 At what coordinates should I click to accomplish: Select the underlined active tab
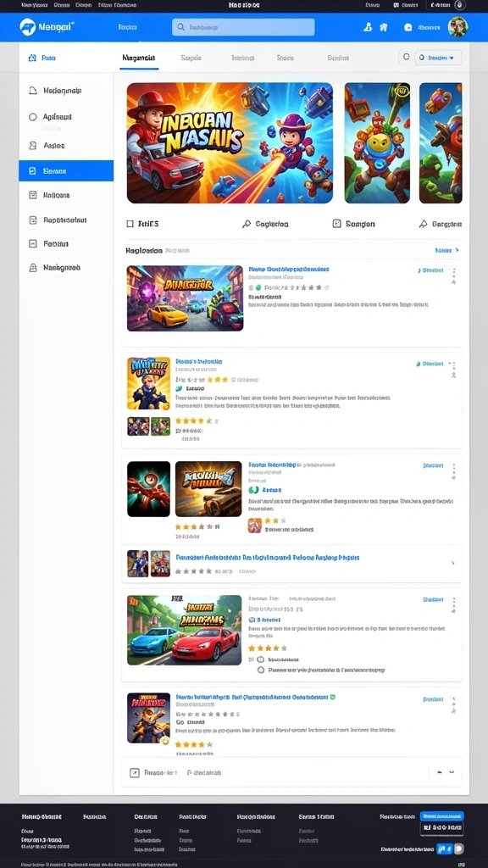click(139, 58)
